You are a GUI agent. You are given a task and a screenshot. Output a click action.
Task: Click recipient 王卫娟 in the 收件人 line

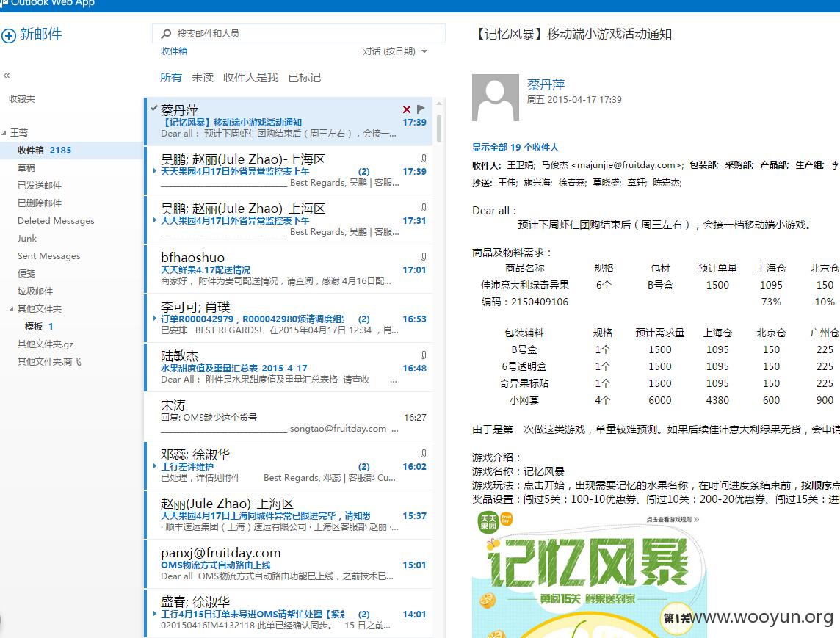(521, 165)
